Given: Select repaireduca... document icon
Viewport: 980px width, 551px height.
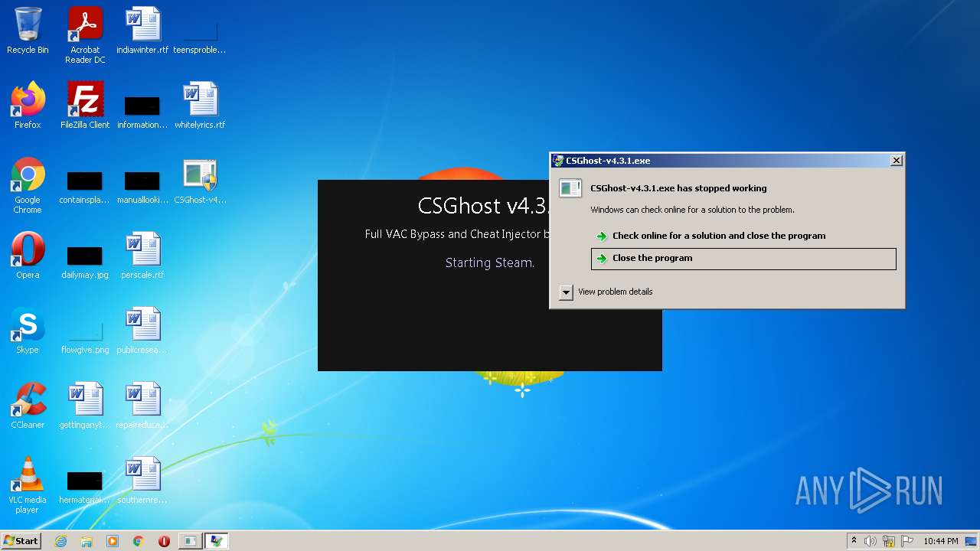Looking at the screenshot, I should (142, 406).
